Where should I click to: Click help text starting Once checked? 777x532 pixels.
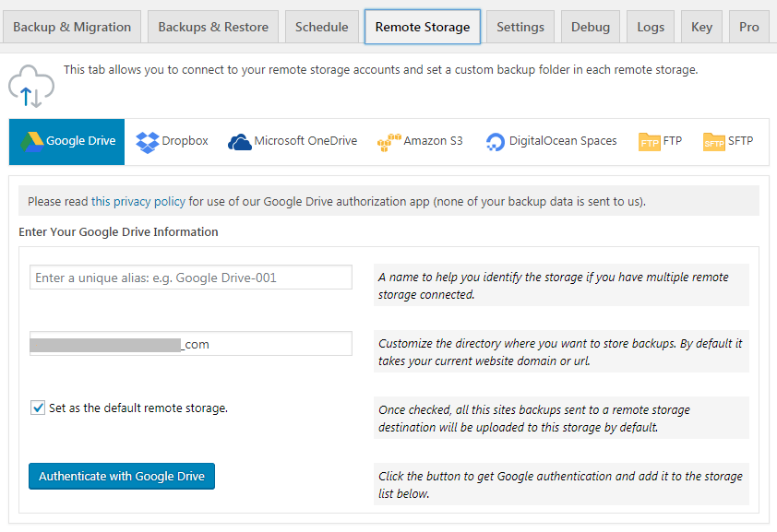[561, 419]
